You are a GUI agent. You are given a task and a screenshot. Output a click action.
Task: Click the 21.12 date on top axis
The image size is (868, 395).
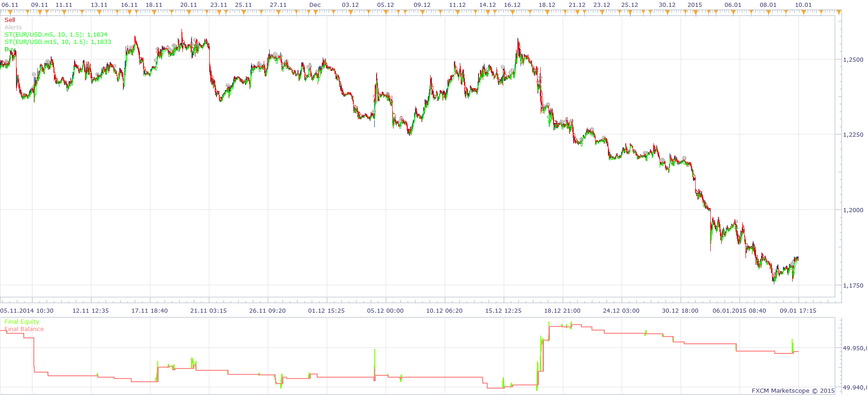point(577,5)
